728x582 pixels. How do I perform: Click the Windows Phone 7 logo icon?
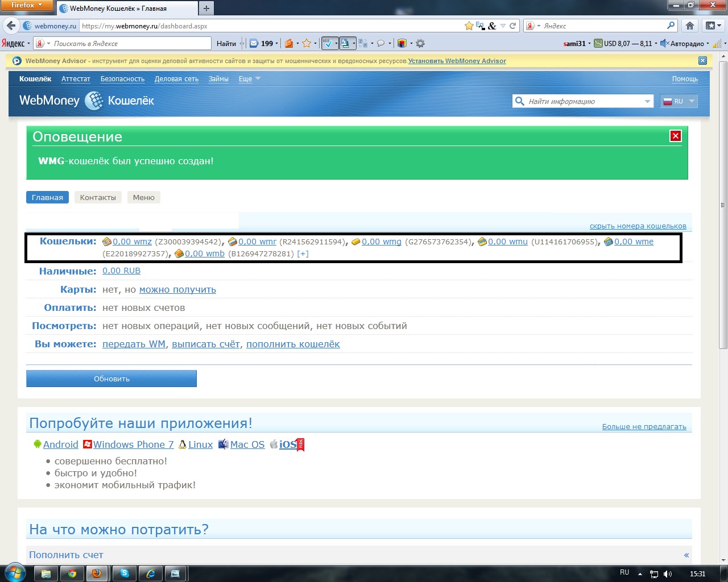88,444
